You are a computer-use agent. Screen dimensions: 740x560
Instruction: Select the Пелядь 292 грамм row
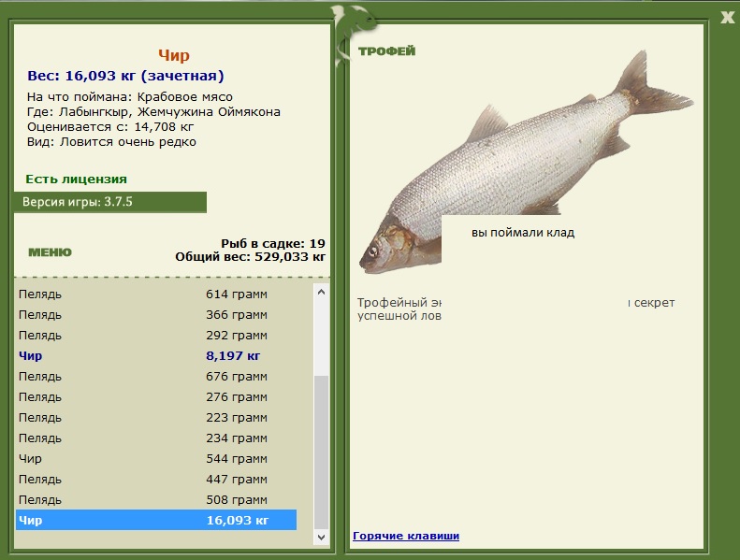(x=156, y=336)
